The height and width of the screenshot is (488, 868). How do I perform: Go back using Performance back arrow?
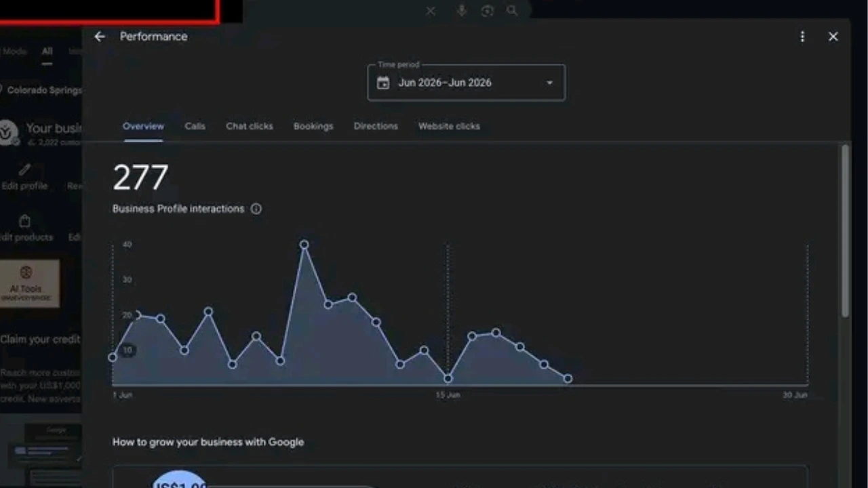tap(100, 37)
